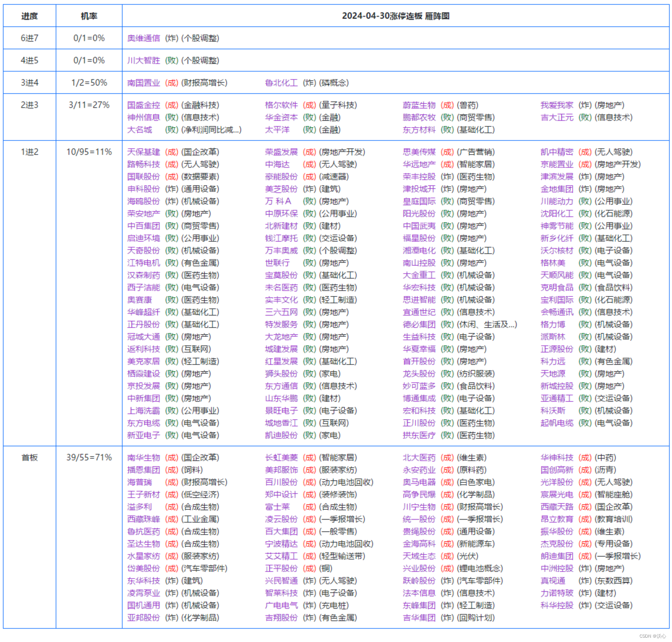Viewport: 672px width, 642px height.
Task: Select the 万 科A stock entry
Action: [x=278, y=201]
